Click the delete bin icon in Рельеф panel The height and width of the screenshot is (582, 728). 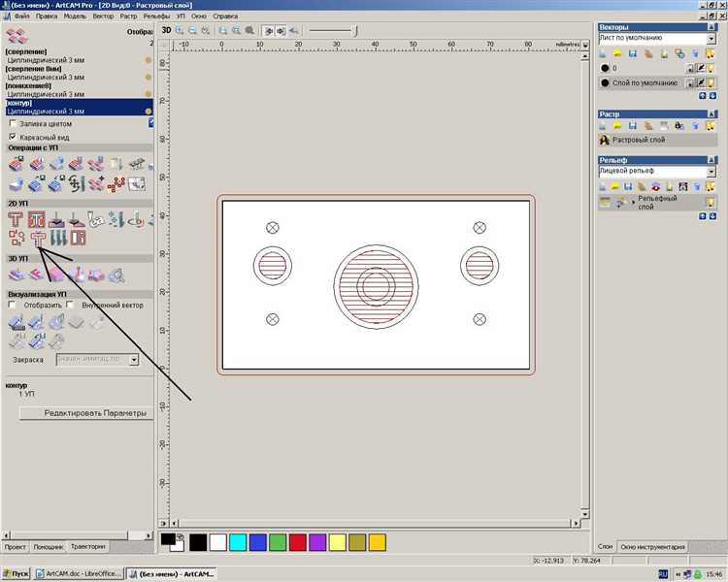pos(697,186)
